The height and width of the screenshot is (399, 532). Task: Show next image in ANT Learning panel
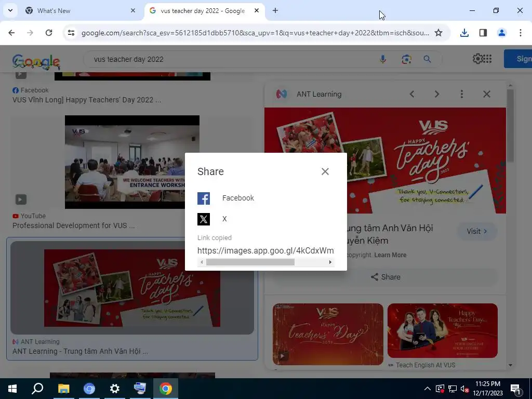coord(437,95)
